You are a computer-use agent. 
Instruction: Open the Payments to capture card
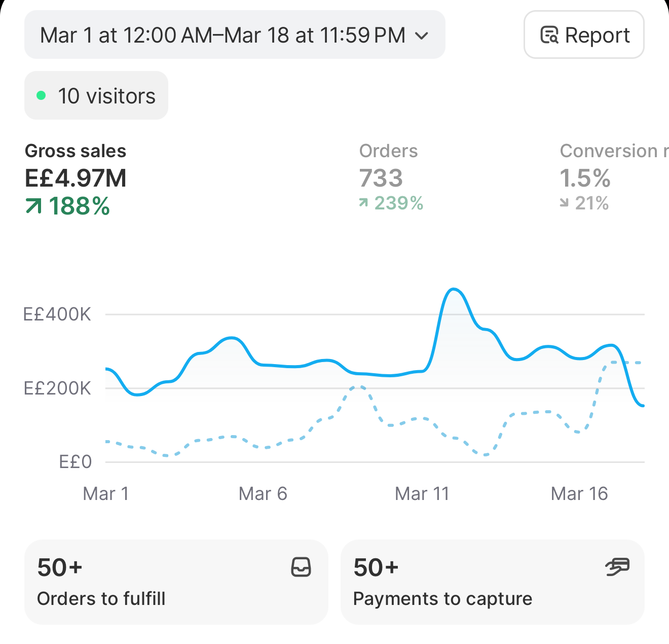[493, 582]
